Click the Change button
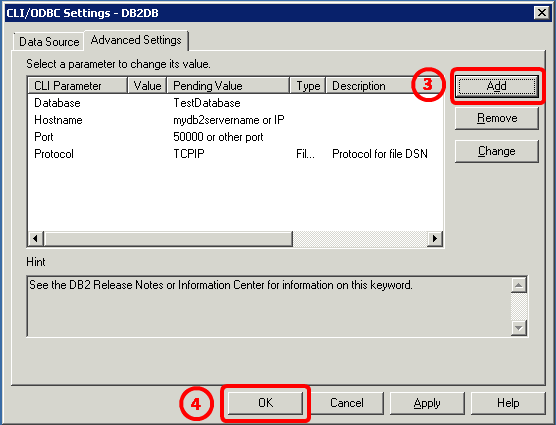 coord(496,151)
